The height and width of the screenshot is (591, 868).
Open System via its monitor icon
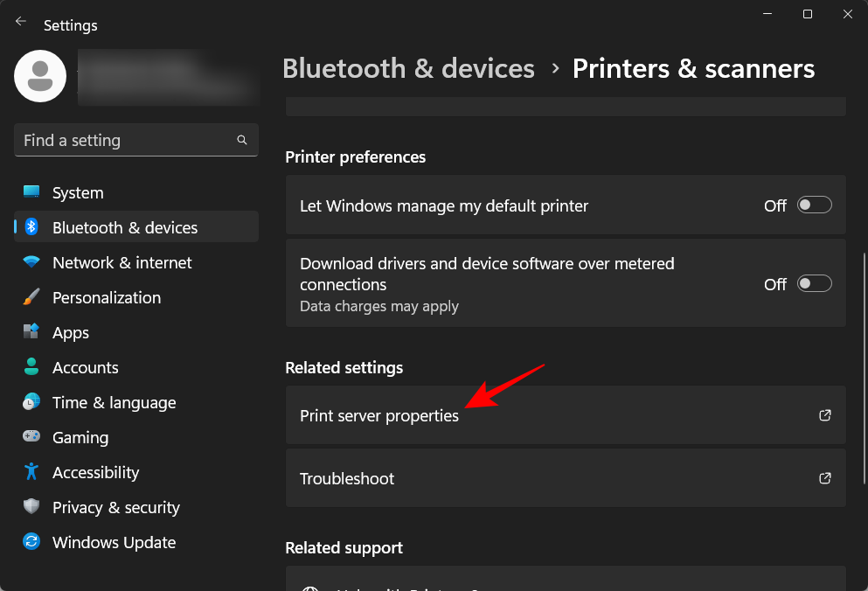tap(31, 192)
